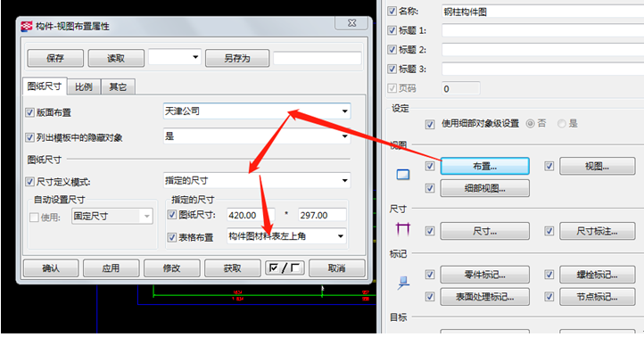Open the 零件标记... settings button
Screen dimensions: 644x337
coord(484,275)
